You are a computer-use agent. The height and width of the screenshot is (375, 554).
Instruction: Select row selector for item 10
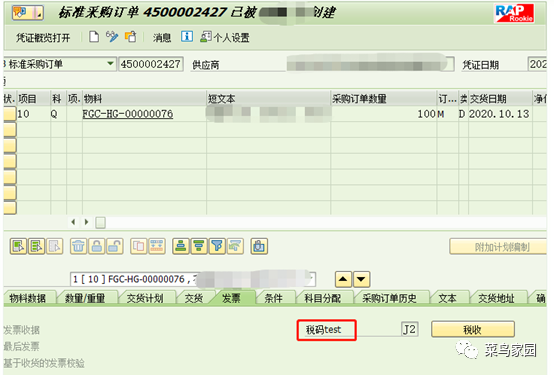click(10, 114)
